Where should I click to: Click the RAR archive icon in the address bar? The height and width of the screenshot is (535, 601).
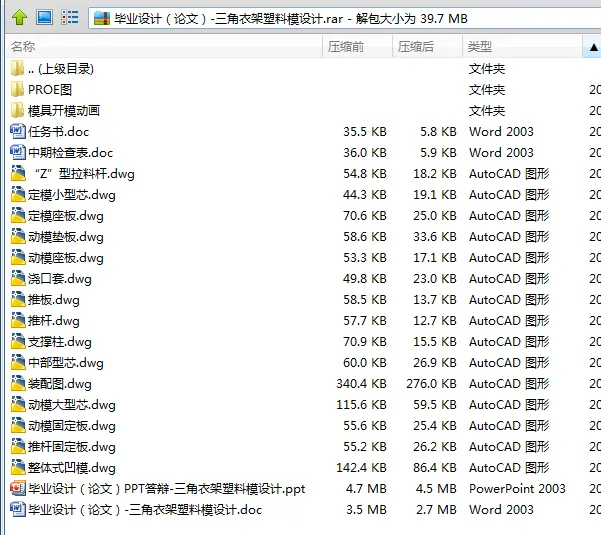(102, 18)
